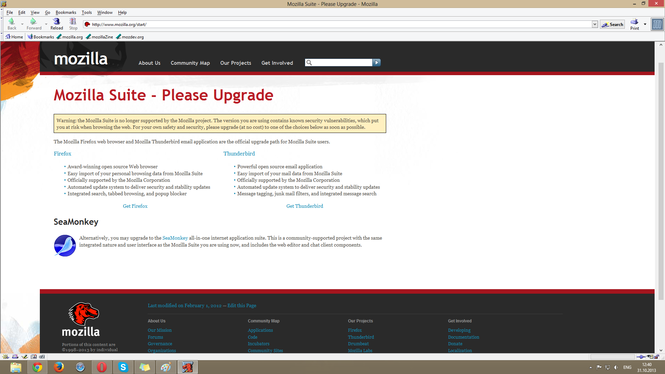The width and height of the screenshot is (665, 374).
Task: Reload the current page
Action: (56, 24)
